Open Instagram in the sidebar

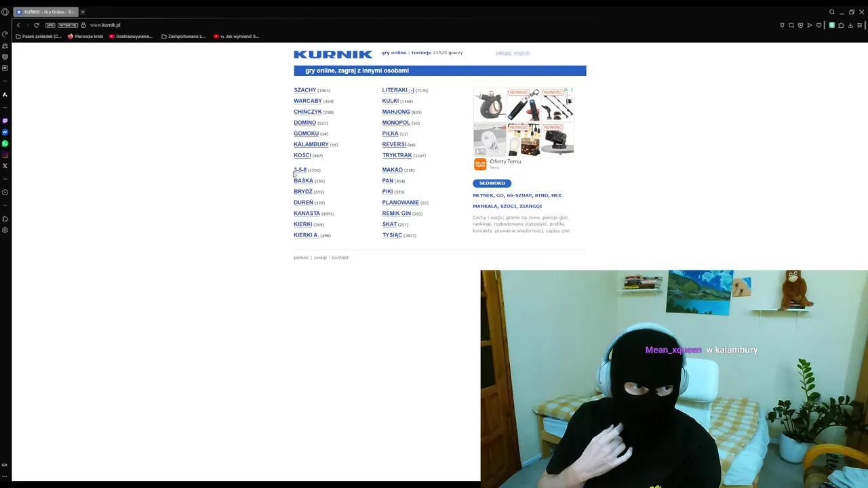(x=5, y=155)
